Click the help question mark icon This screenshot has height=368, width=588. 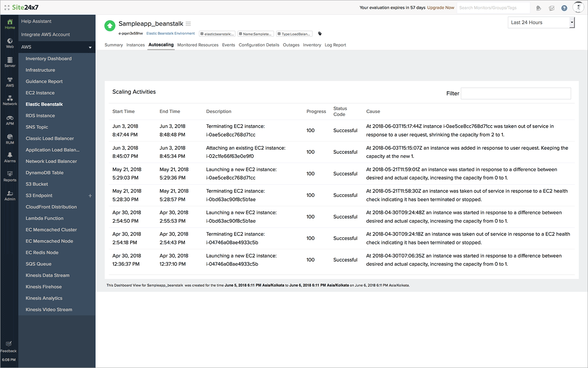point(564,8)
